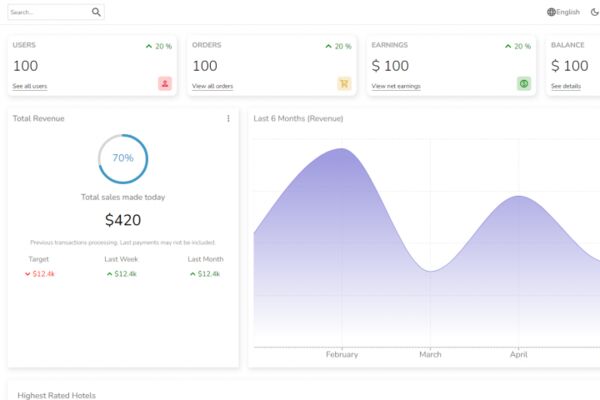Image resolution: width=600 pixels, height=400 pixels.
Task: Click the 70% circular progress indicator
Action: pos(123,158)
